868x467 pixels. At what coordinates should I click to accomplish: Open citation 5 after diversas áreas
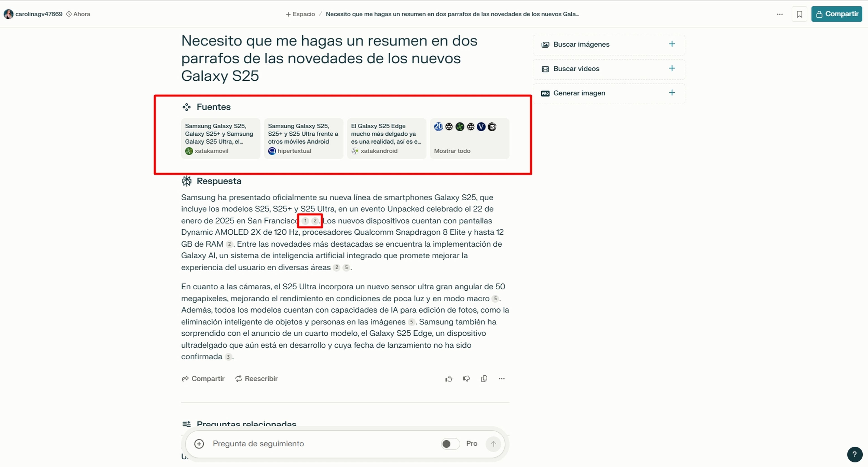click(346, 267)
